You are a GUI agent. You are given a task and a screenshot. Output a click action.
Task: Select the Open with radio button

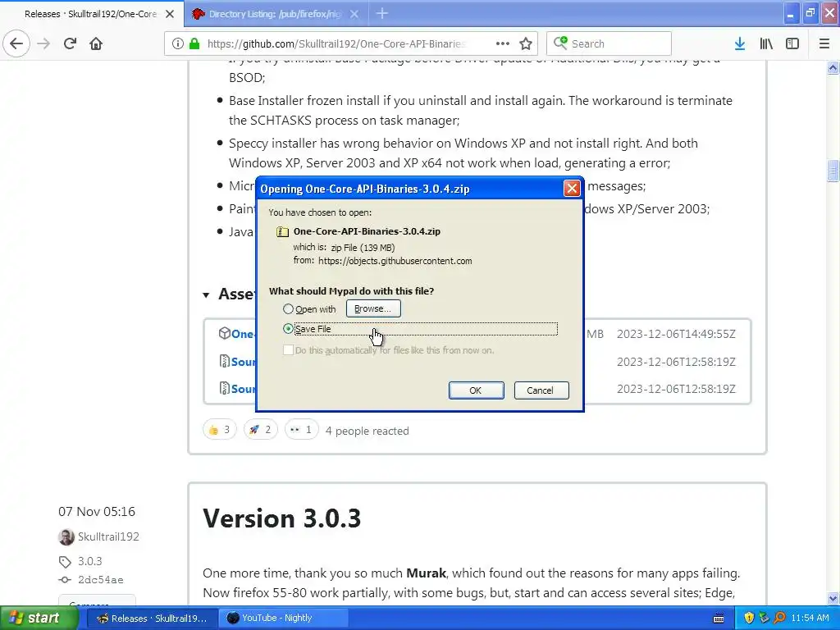pyautogui.click(x=288, y=309)
